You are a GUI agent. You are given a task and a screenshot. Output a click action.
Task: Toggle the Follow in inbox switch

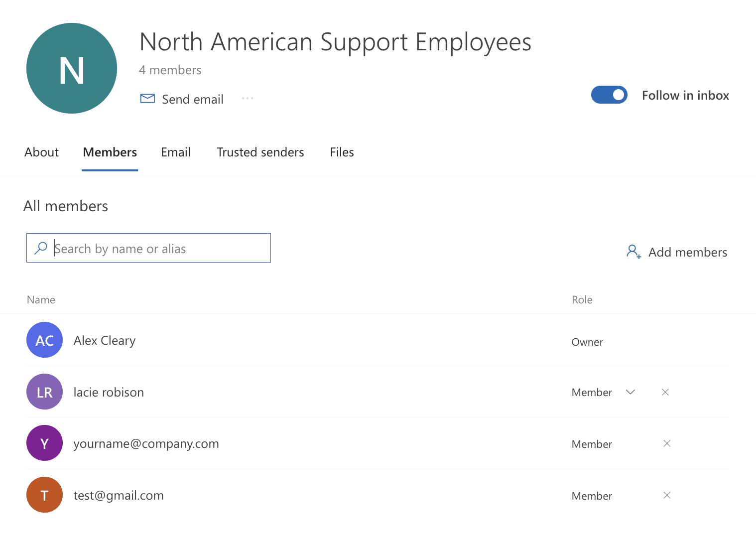click(609, 95)
